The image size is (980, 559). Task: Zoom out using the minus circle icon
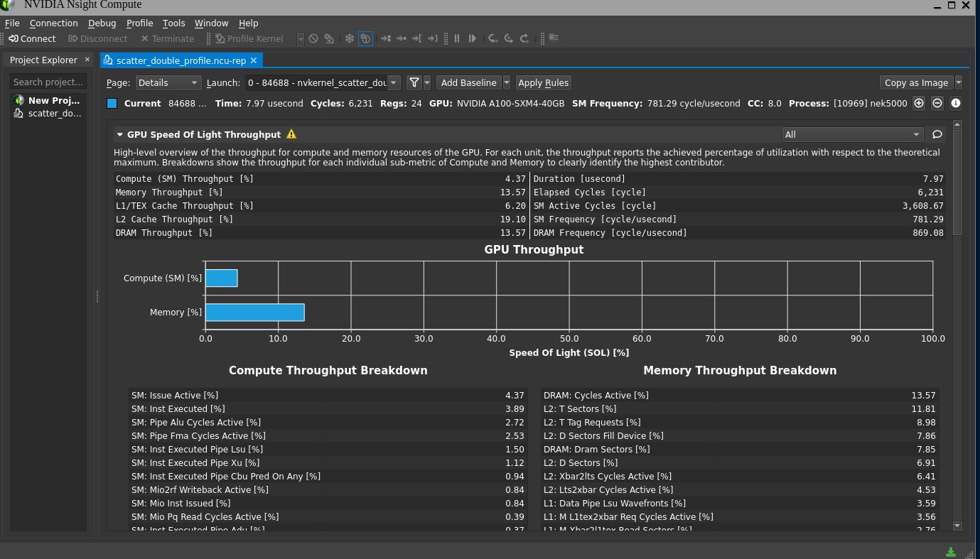[937, 103]
